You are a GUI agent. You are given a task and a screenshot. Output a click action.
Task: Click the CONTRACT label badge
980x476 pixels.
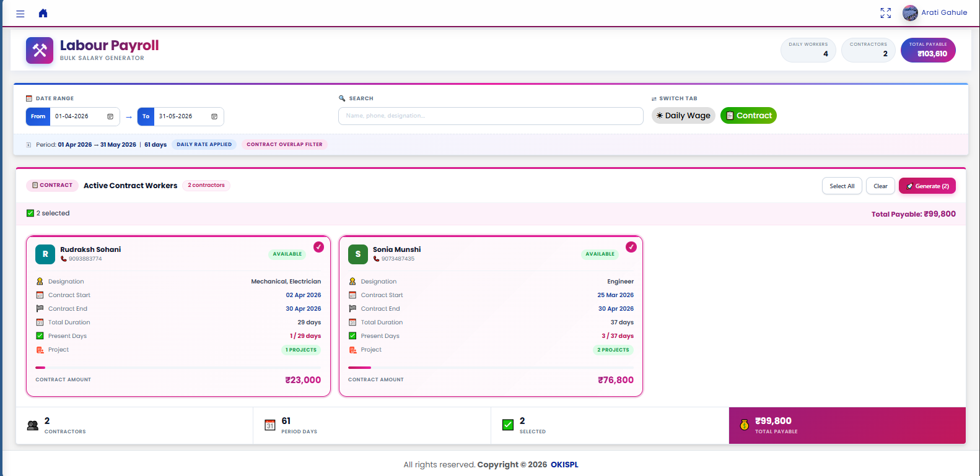point(52,186)
